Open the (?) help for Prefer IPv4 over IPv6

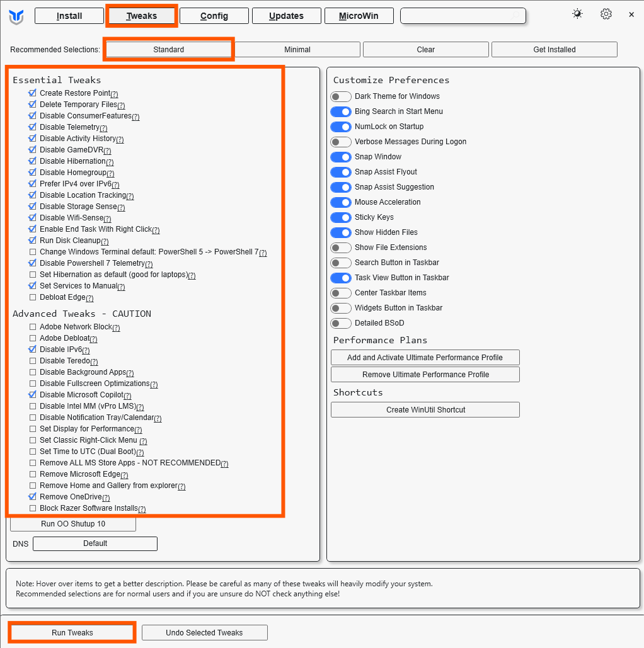(x=115, y=185)
